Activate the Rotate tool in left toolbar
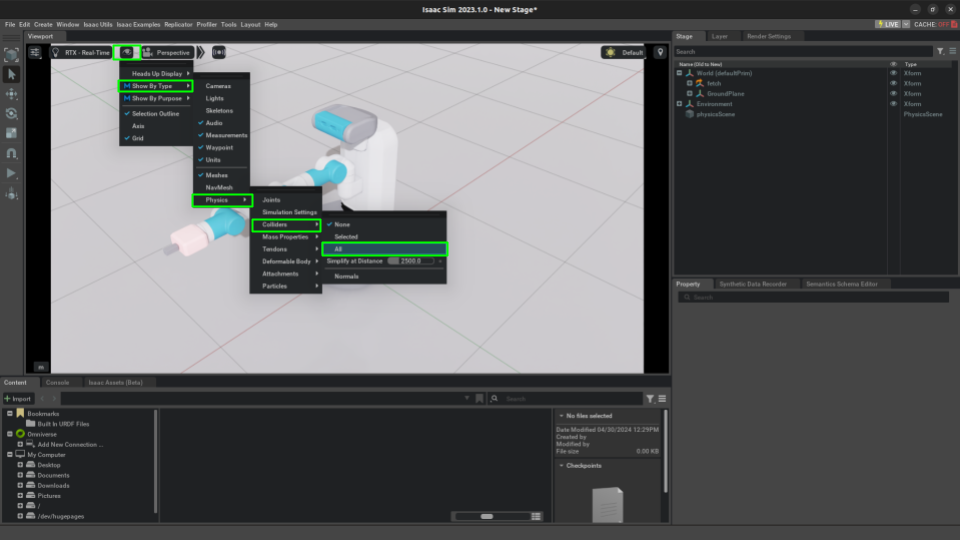Viewport: 960px width, 540px height. tap(12, 114)
